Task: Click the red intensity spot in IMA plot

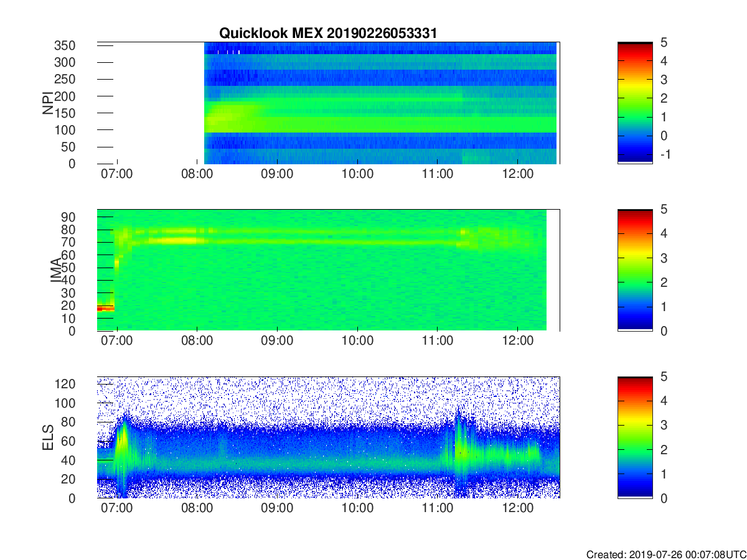Action: tap(106, 308)
